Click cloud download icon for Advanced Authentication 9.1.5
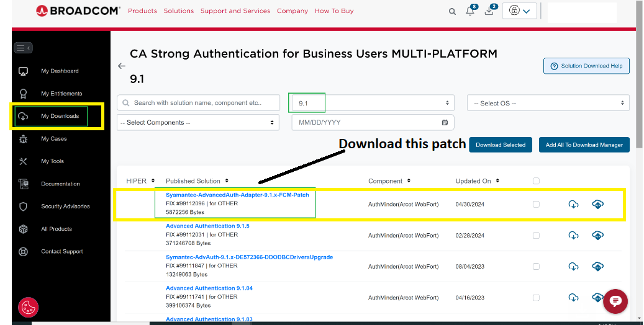This screenshot has width=644, height=325. coord(597,235)
